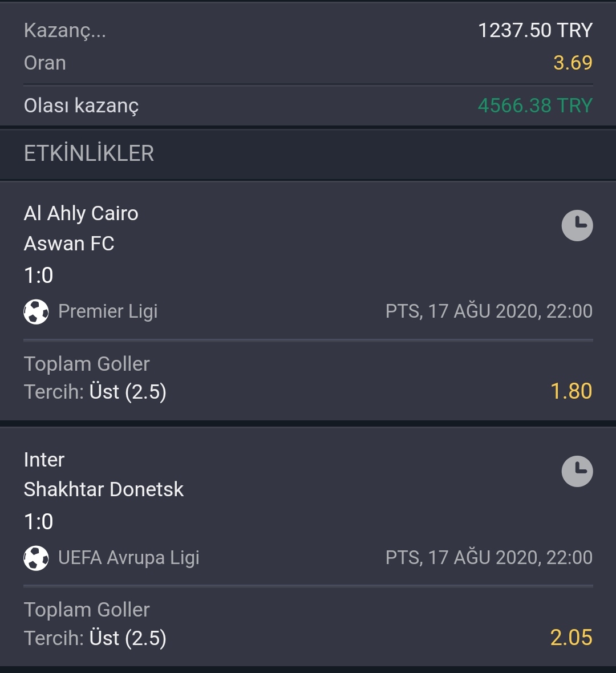Click the soccer ball icon beside Premier Ligi
The height and width of the screenshot is (673, 616).
pyautogui.click(x=36, y=311)
